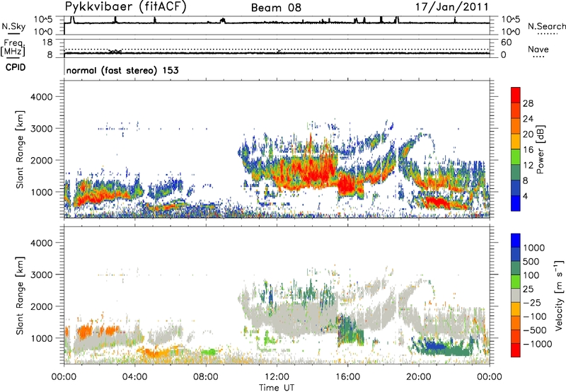Click the N.Search legend label
Image resolution: width=566 pixels, height=392 pixels.
[546, 26]
